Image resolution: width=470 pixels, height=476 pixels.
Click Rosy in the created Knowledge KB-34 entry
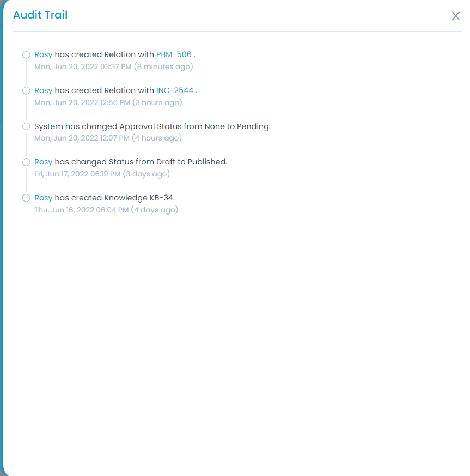44,198
